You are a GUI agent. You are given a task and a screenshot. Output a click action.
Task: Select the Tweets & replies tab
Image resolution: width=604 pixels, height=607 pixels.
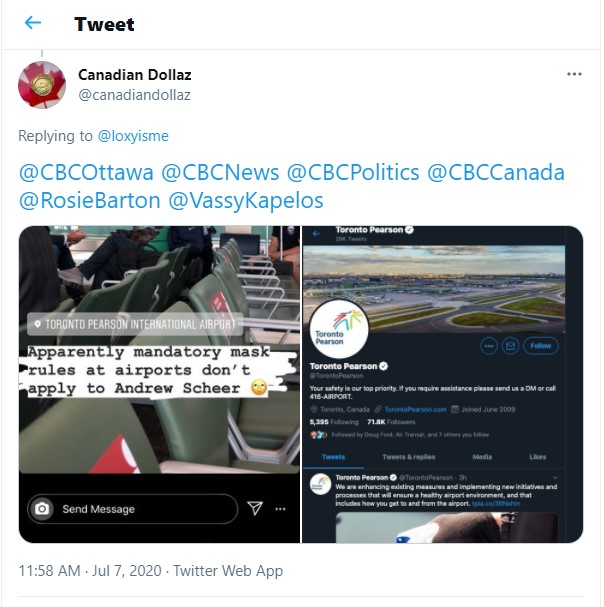pyautogui.click(x=408, y=457)
